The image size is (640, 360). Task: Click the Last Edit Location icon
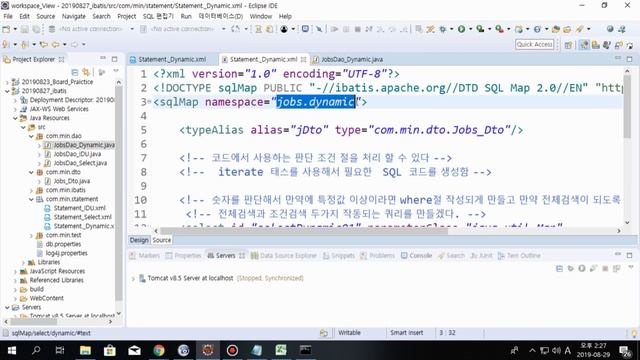(x=44, y=44)
